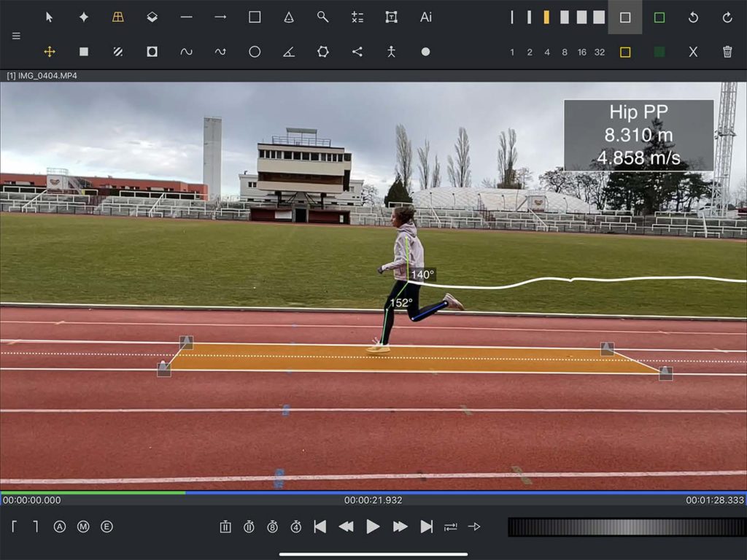The height and width of the screenshot is (560, 747).
Task: Select the angle measurement tool
Action: click(x=288, y=52)
